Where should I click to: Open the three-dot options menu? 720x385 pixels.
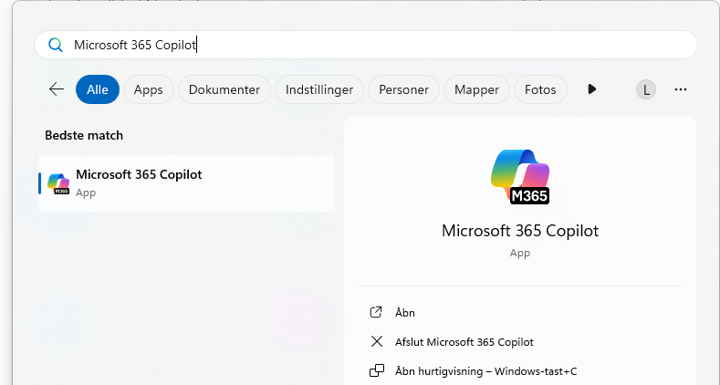[x=681, y=90]
